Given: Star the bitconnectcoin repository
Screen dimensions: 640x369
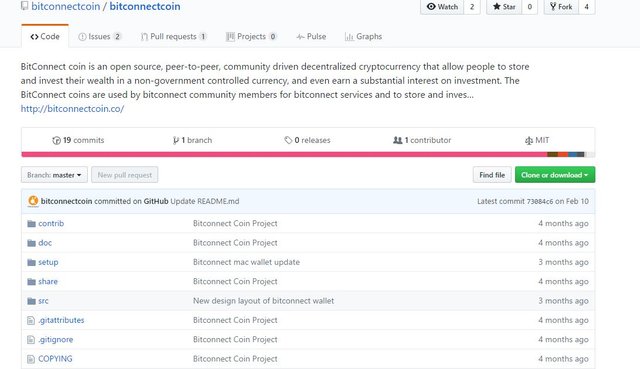Looking at the screenshot, I should click(504, 7).
